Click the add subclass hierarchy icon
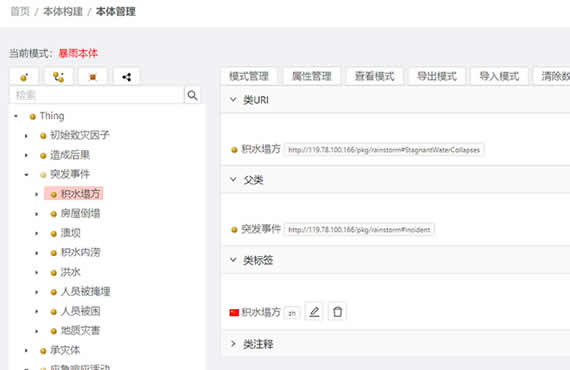The image size is (570, 370). [x=59, y=77]
